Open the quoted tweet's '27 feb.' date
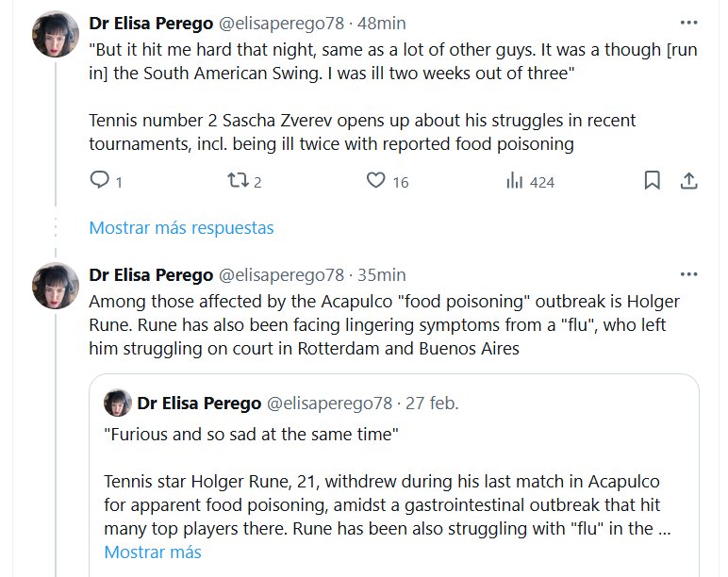The height and width of the screenshot is (577, 728). (x=432, y=404)
